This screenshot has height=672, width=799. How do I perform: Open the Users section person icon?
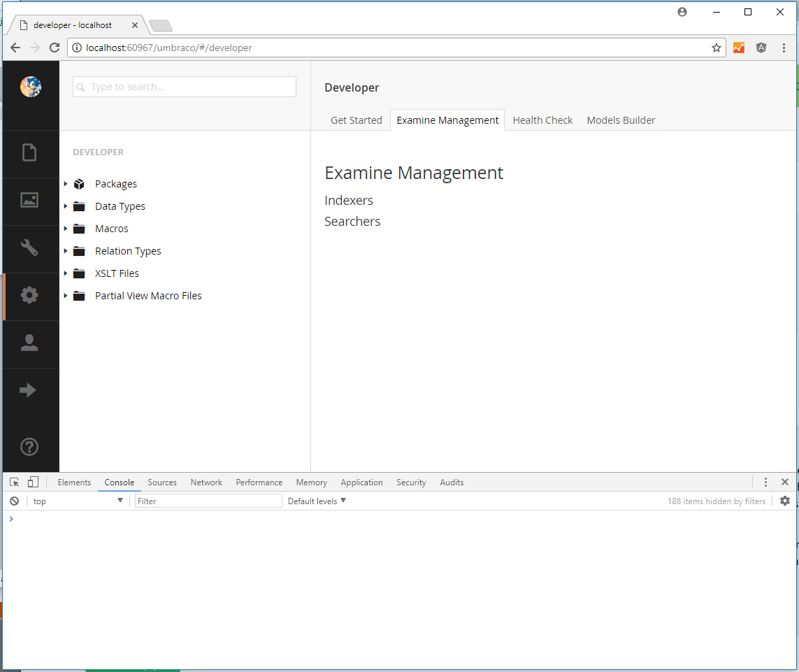(x=29, y=343)
